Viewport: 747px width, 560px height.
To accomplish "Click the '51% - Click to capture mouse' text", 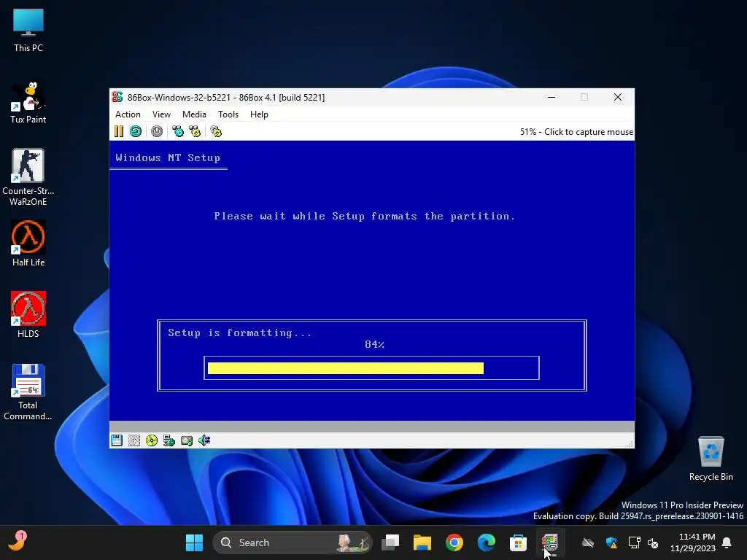I will (x=576, y=132).
